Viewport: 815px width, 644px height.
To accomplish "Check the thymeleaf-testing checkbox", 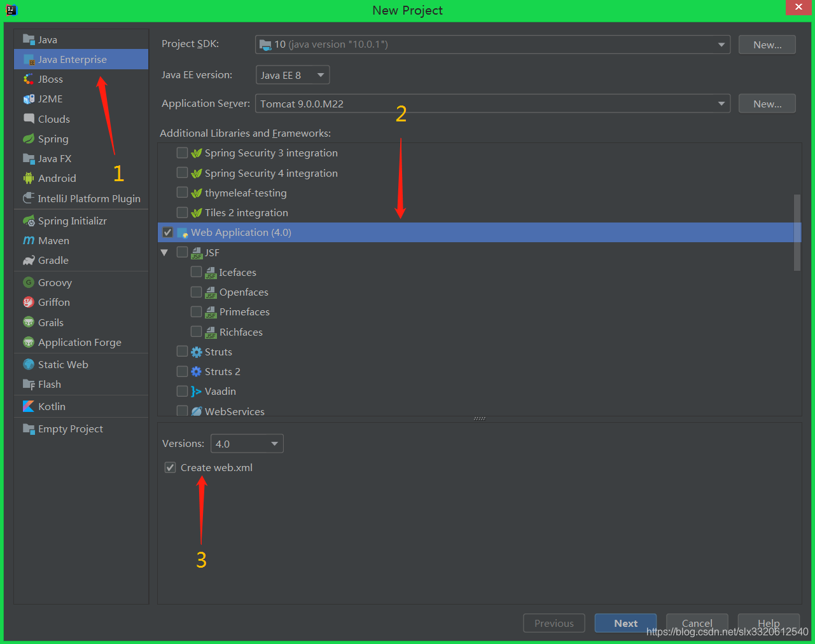I will 182,193.
